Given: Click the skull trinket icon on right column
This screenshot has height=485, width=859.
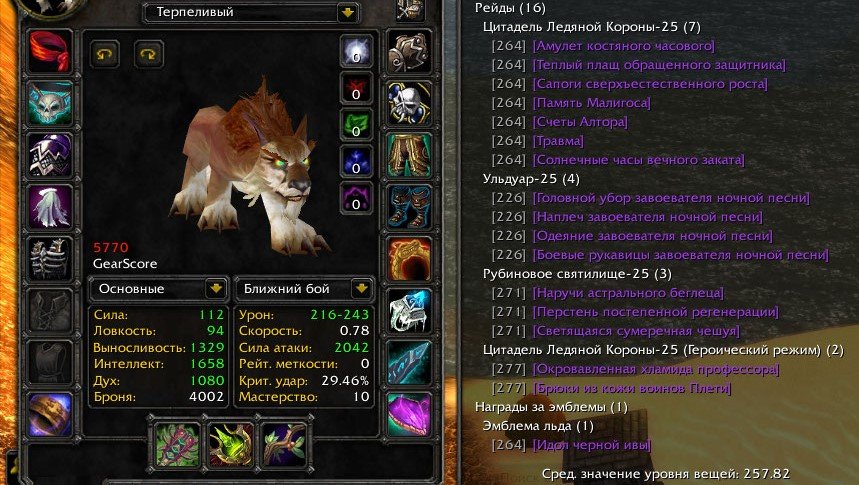Looking at the screenshot, I should click(409, 103).
